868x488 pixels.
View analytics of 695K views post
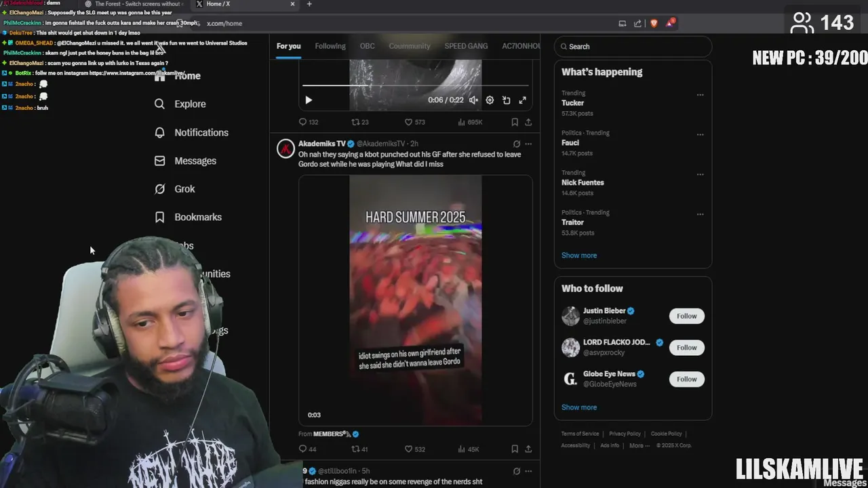470,122
